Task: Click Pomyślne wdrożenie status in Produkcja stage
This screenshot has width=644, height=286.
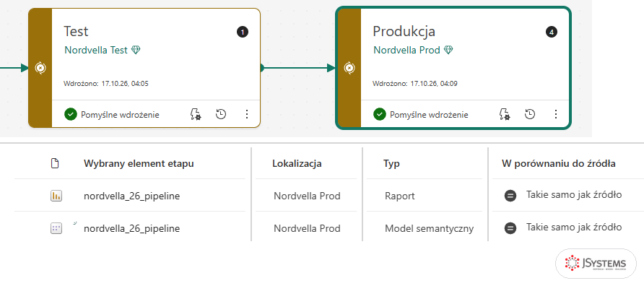Action: coord(429,115)
